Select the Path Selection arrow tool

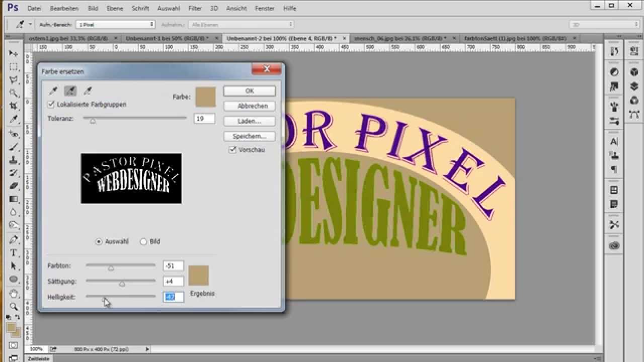tap(14, 266)
